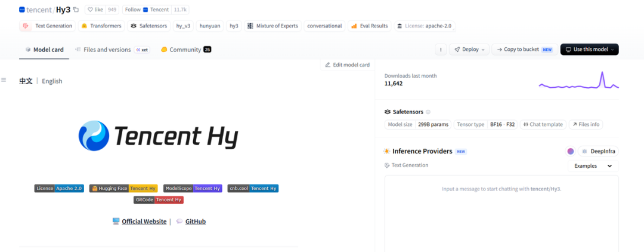The width and height of the screenshot is (644, 252).
Task: Click the Tensor type BF16 F32 badge
Action: pos(485,124)
